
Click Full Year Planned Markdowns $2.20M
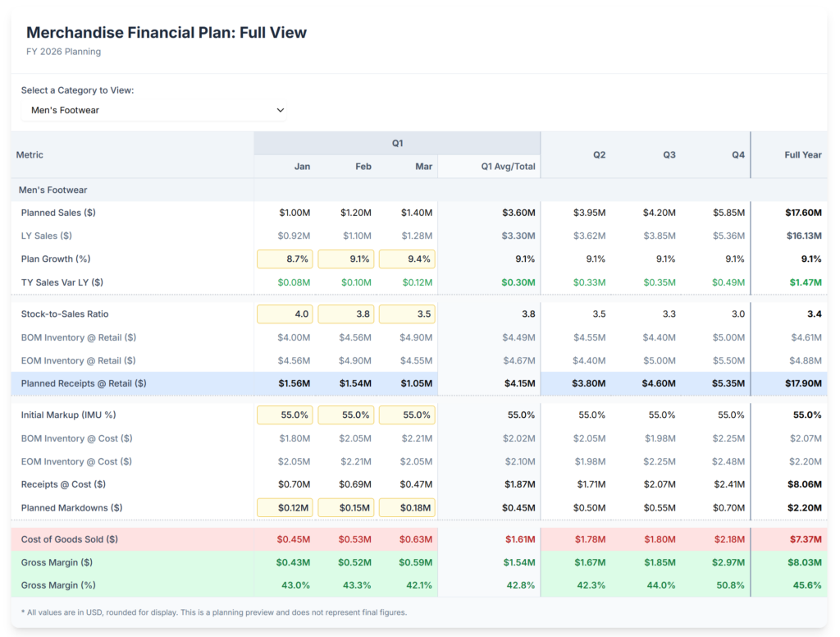(805, 508)
